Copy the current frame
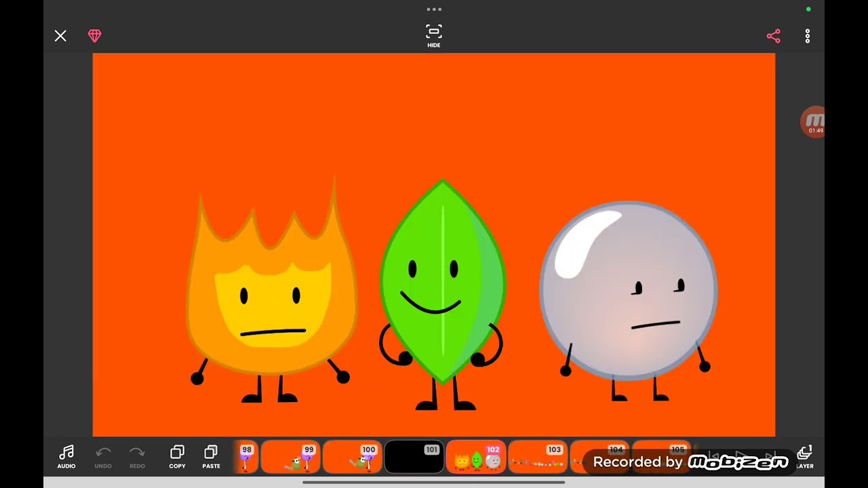Screen dimensions: 868x488 pyautogui.click(x=177, y=457)
